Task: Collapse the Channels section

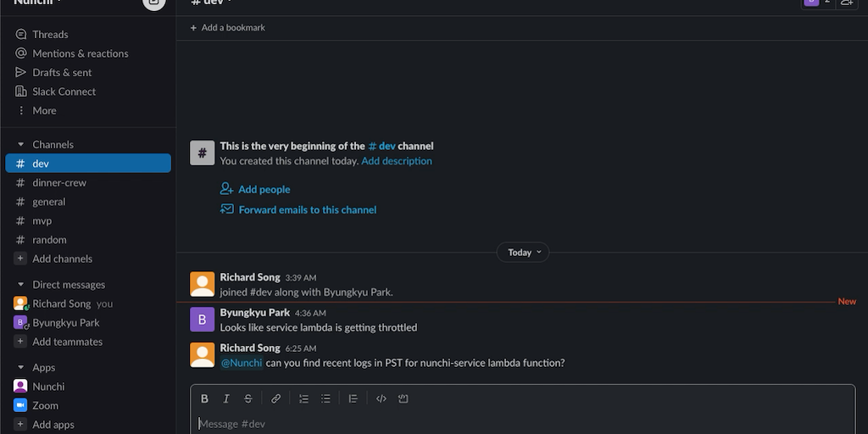Action: pos(21,145)
